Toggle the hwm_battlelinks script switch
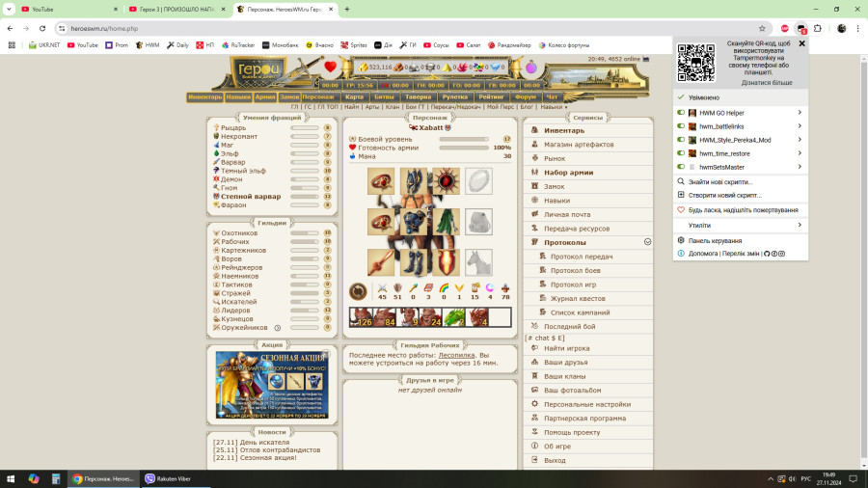The height and width of the screenshot is (488, 868). coord(681,126)
